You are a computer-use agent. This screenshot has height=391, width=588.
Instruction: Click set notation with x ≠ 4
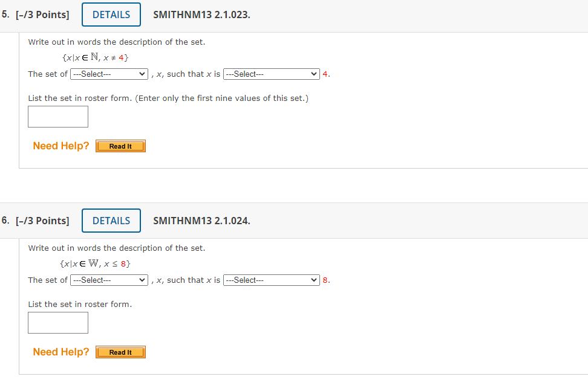tap(95, 57)
